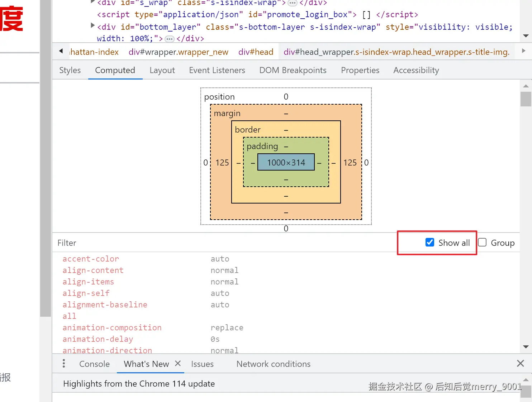The height and width of the screenshot is (402, 532).
Task: Select the promote_login_box script line
Action: pyautogui.click(x=257, y=14)
